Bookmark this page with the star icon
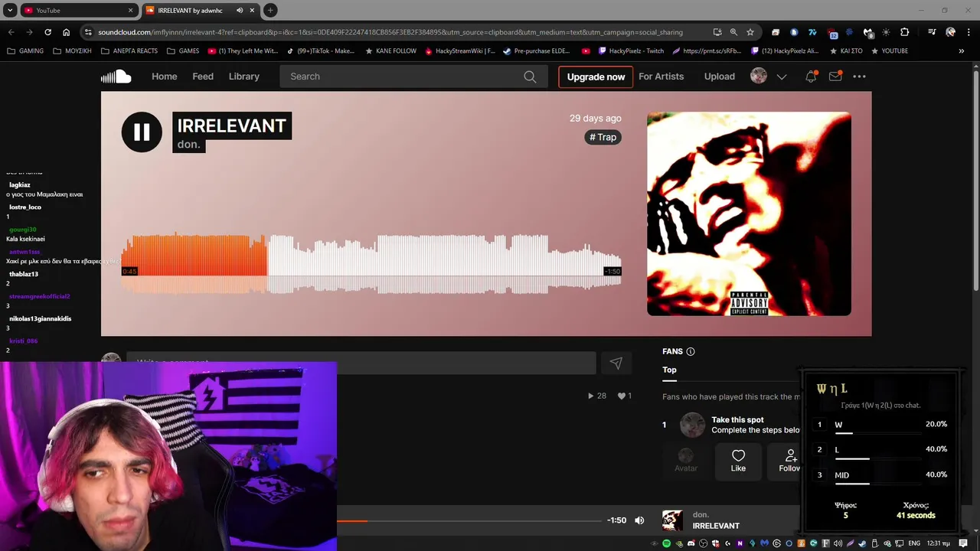Viewport: 980px width, 551px height. click(750, 32)
